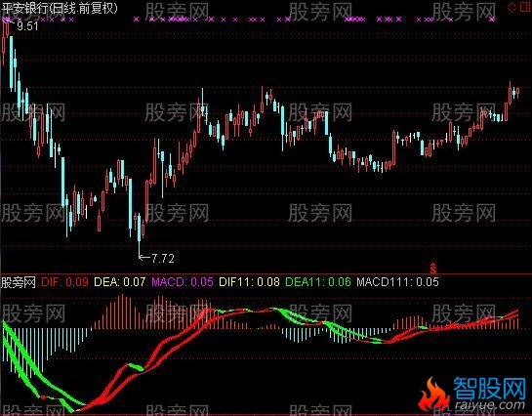Click the MACD: 0.05 indicator value
532x416 pixels.
click(x=183, y=282)
